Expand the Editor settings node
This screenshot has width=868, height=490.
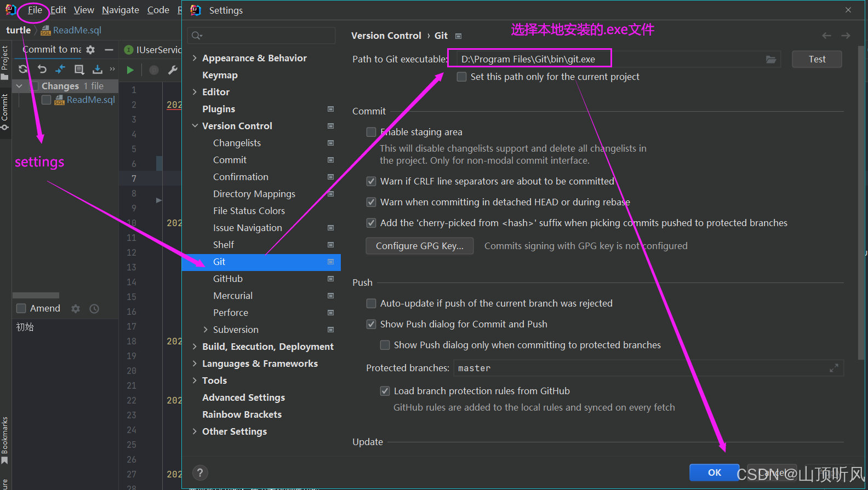pos(195,92)
